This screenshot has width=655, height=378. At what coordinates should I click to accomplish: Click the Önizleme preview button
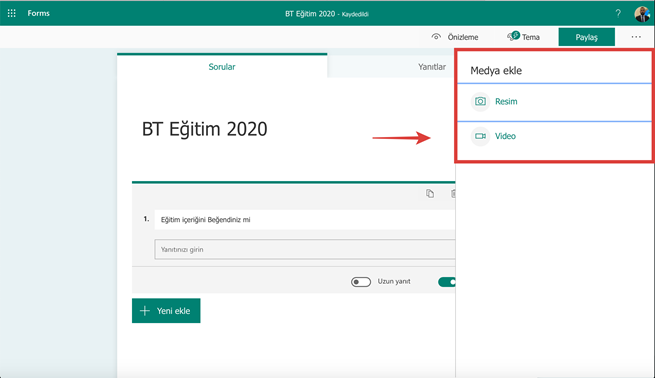(455, 37)
